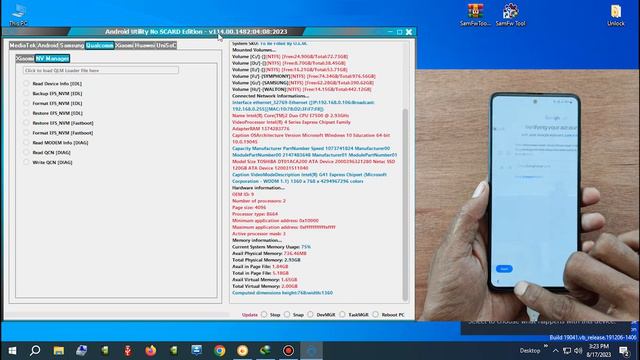Select SamFw Tool application desktop icon
The width and height of the screenshot is (640, 360).
point(510,15)
